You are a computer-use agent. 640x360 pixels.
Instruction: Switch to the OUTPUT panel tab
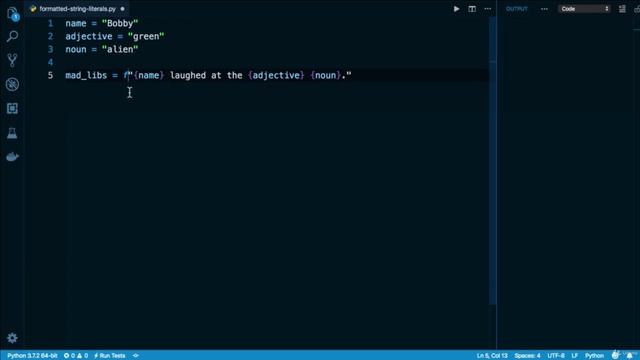pos(517,9)
